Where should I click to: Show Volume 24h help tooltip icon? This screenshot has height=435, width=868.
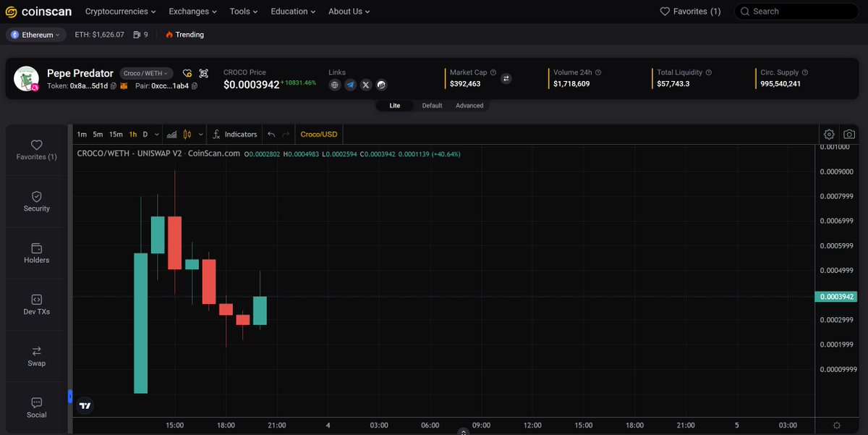point(598,72)
